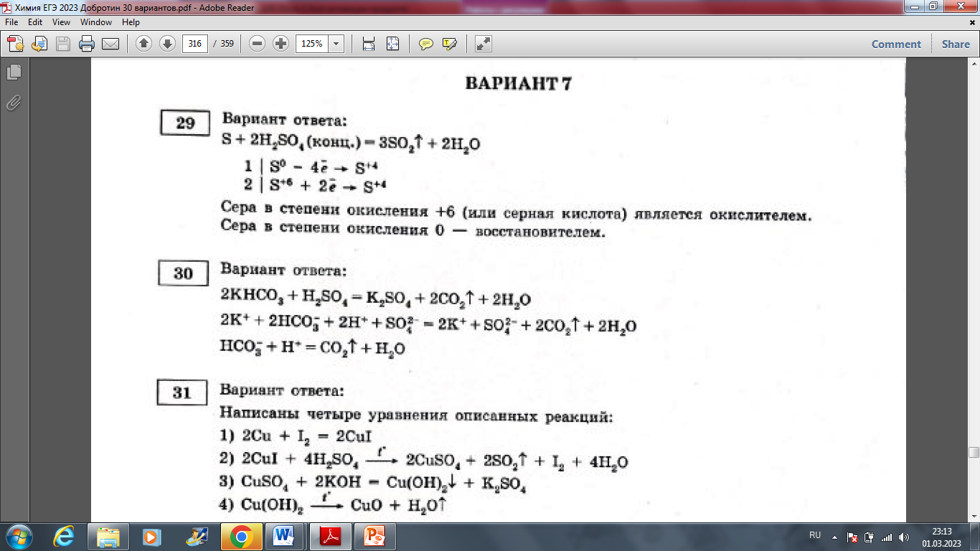Click the Action Center flag tray icon
Viewport: 980px width, 551px height.
coord(852,537)
